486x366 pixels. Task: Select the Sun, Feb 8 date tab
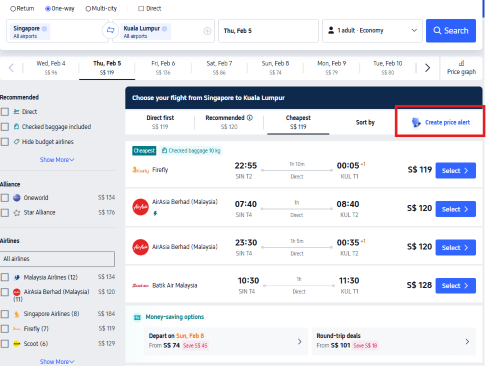(275, 68)
